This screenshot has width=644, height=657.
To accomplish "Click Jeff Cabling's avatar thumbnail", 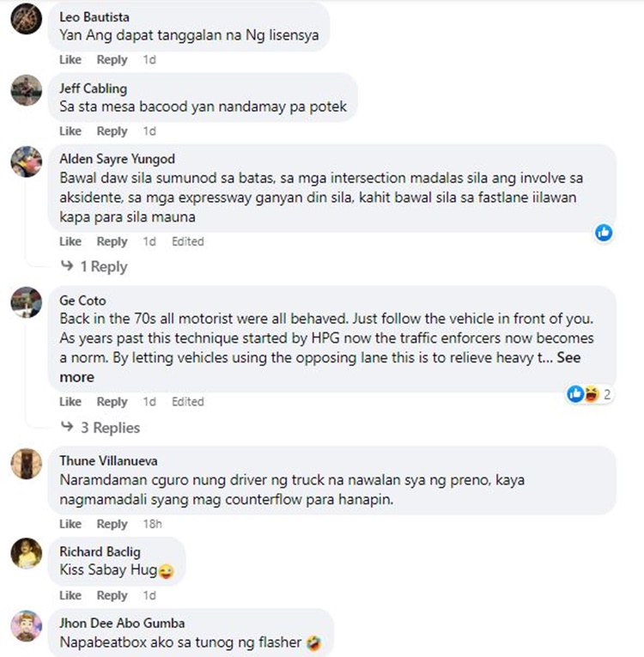I will pos(26,89).
